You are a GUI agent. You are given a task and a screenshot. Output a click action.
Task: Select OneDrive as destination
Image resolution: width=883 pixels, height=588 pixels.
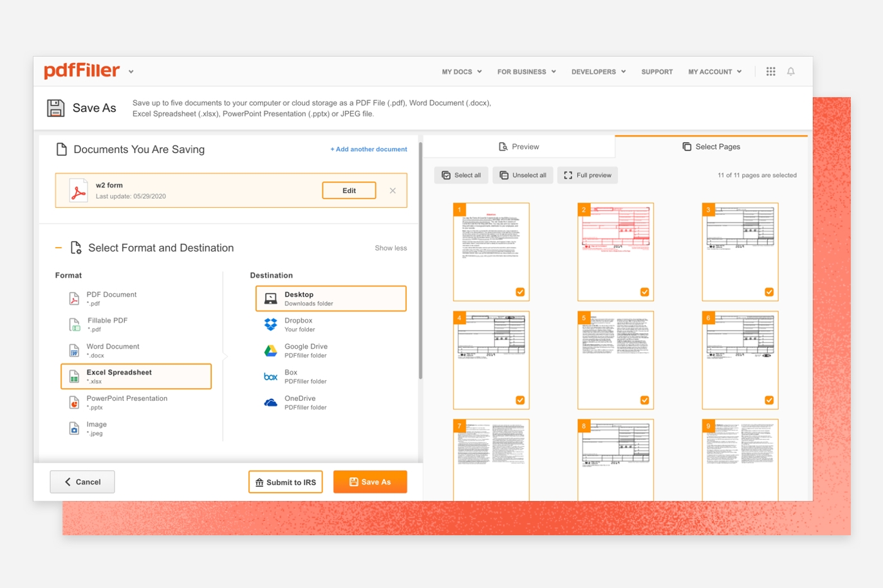331,403
